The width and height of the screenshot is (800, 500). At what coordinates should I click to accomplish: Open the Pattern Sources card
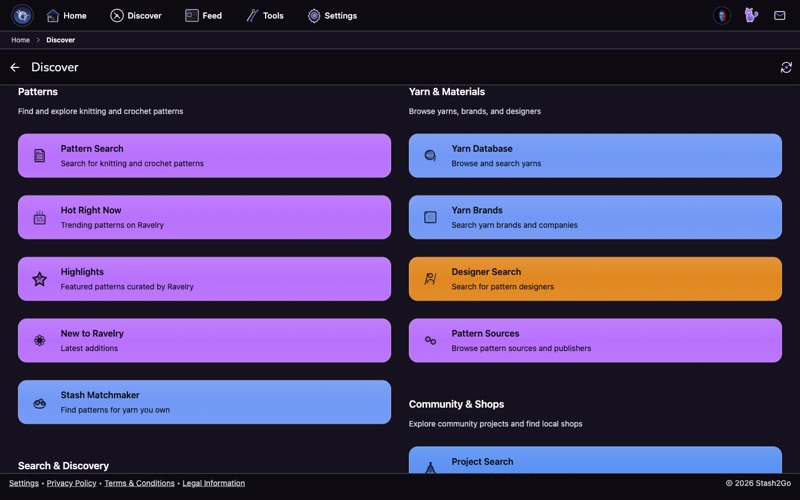tap(595, 340)
